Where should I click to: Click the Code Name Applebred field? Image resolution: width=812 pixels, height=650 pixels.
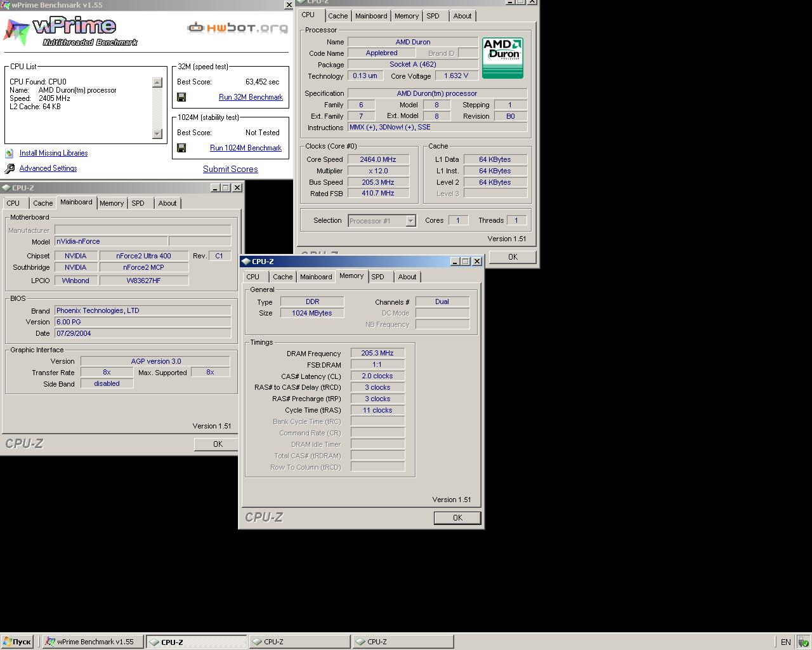381,53
